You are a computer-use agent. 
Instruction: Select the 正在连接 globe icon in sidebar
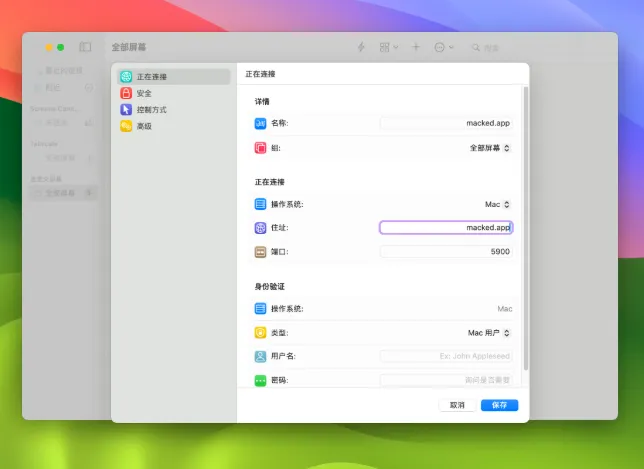pyautogui.click(x=126, y=76)
